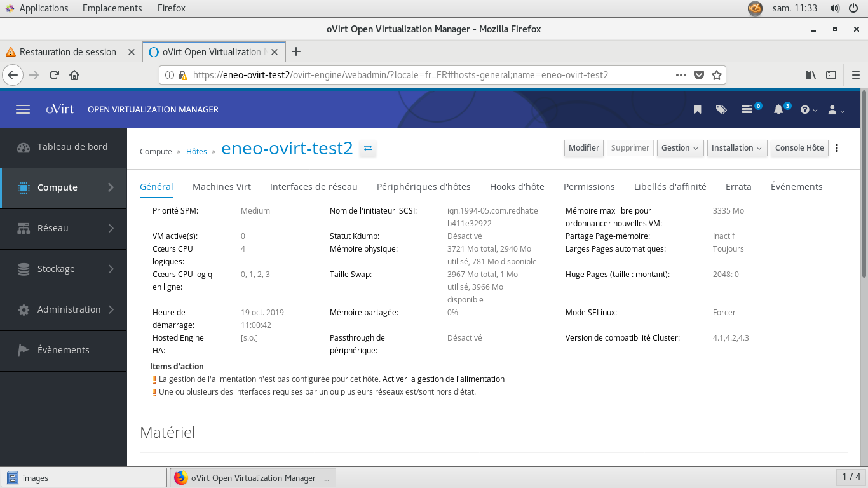Reload the page in Firefox

pyautogui.click(x=54, y=75)
